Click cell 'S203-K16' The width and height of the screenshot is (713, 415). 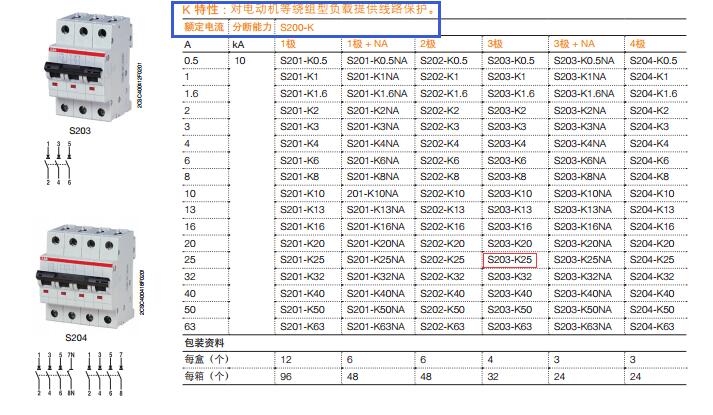click(x=510, y=227)
